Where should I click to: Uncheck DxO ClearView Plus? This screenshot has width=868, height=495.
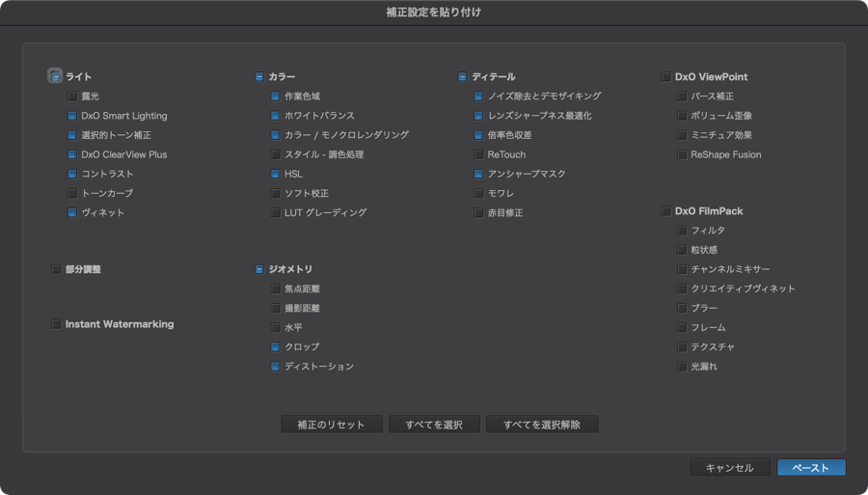72,154
